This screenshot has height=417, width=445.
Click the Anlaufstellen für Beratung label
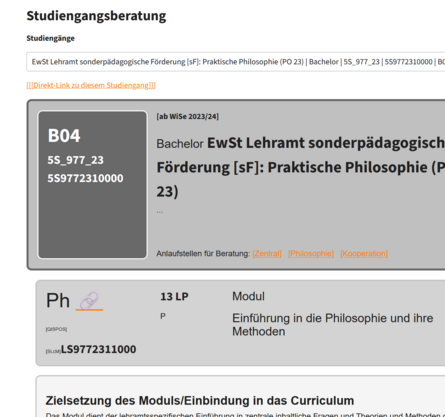tap(203, 254)
